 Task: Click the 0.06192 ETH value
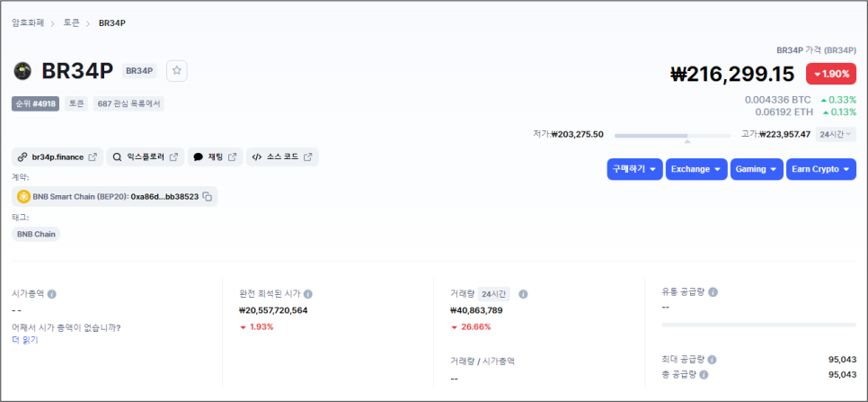[784, 112]
